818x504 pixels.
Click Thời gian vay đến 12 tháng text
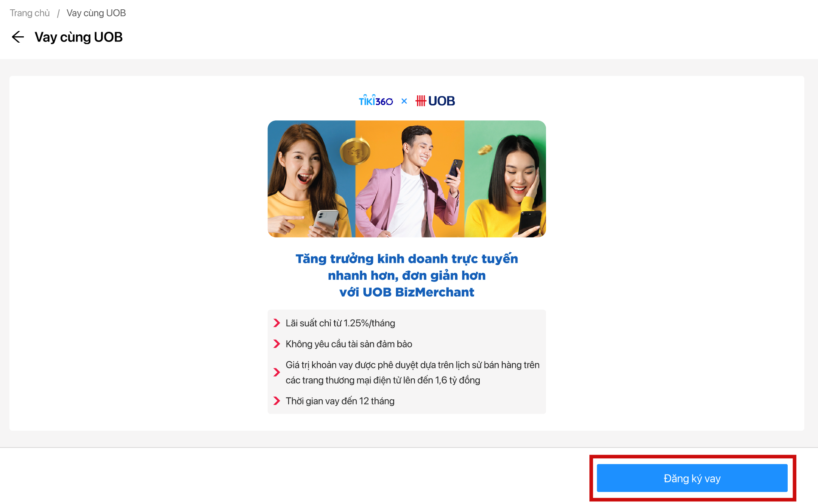pos(340,401)
